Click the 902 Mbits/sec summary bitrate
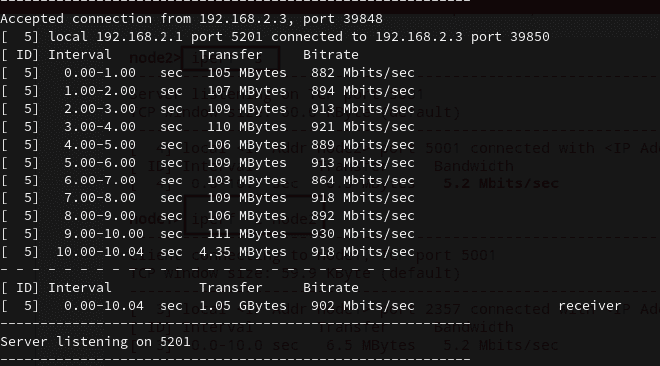Viewport: 660px width, 366px height. pyautogui.click(x=363, y=306)
